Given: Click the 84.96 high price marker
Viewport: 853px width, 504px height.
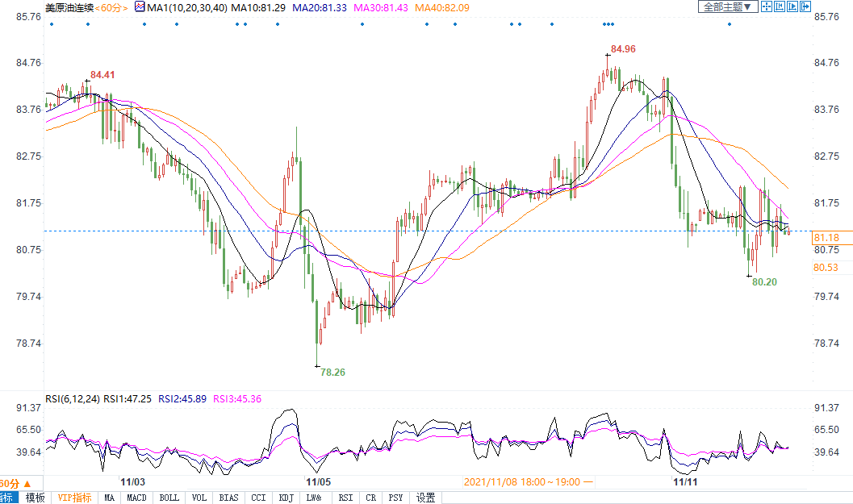Looking at the screenshot, I should point(623,49).
